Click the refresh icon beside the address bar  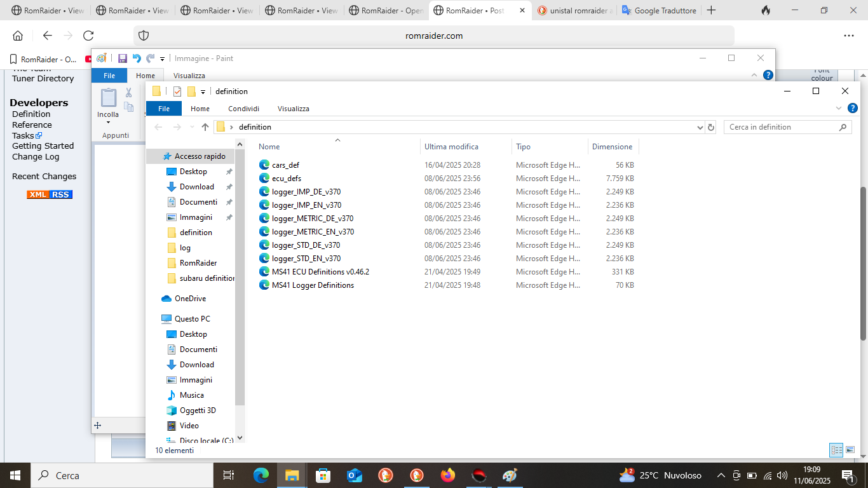[x=711, y=127]
